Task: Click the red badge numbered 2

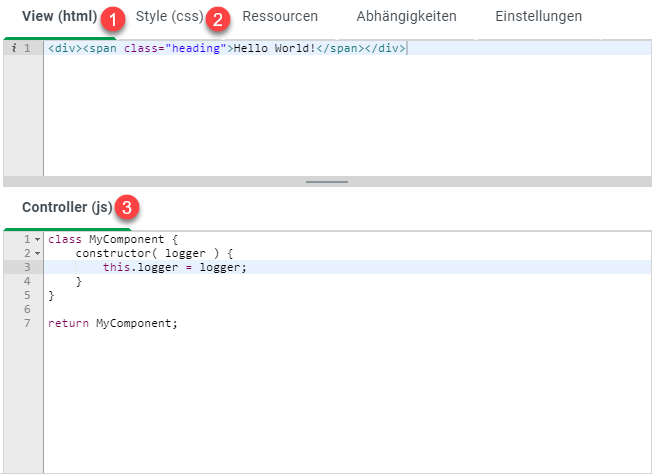Action: tap(220, 18)
